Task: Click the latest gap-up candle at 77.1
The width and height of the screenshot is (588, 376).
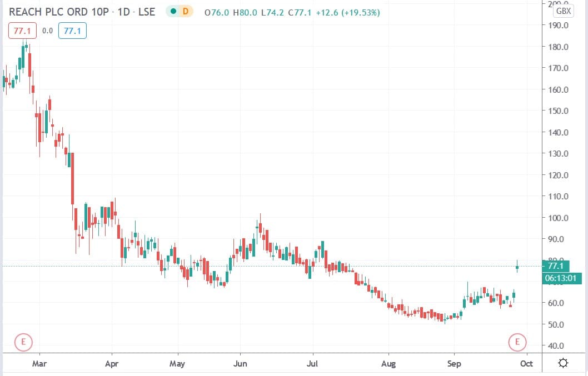Action: coord(517,267)
